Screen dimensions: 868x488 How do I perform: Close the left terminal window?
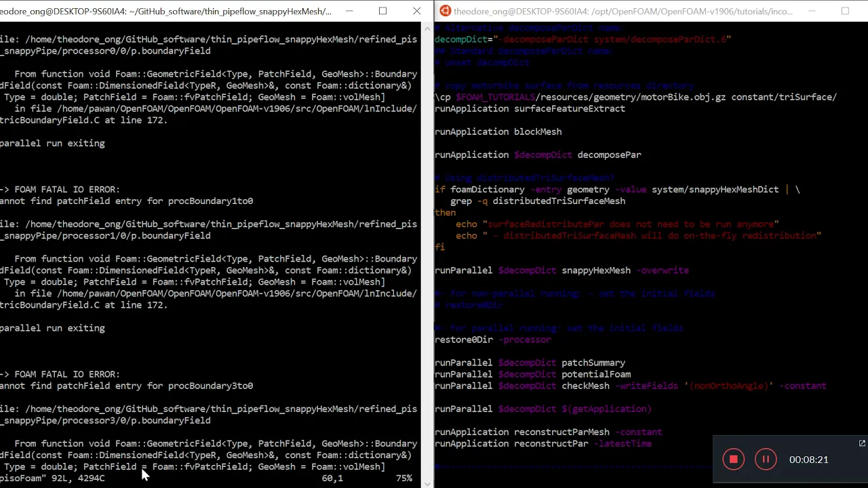(416, 11)
